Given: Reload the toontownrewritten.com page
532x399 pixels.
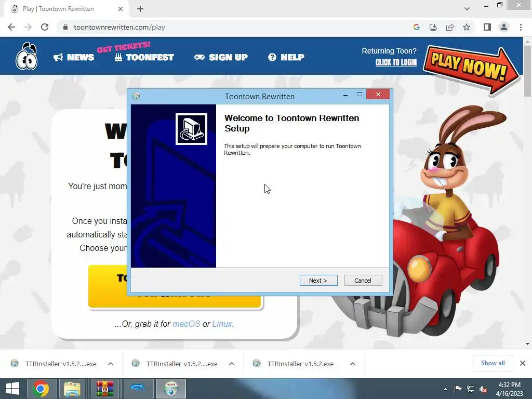Looking at the screenshot, I should tap(45, 27).
